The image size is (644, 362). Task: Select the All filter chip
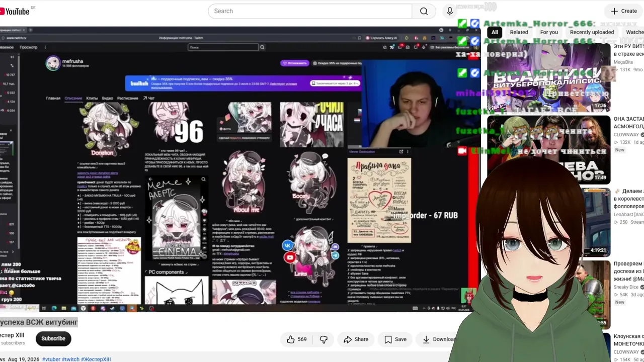(495, 32)
